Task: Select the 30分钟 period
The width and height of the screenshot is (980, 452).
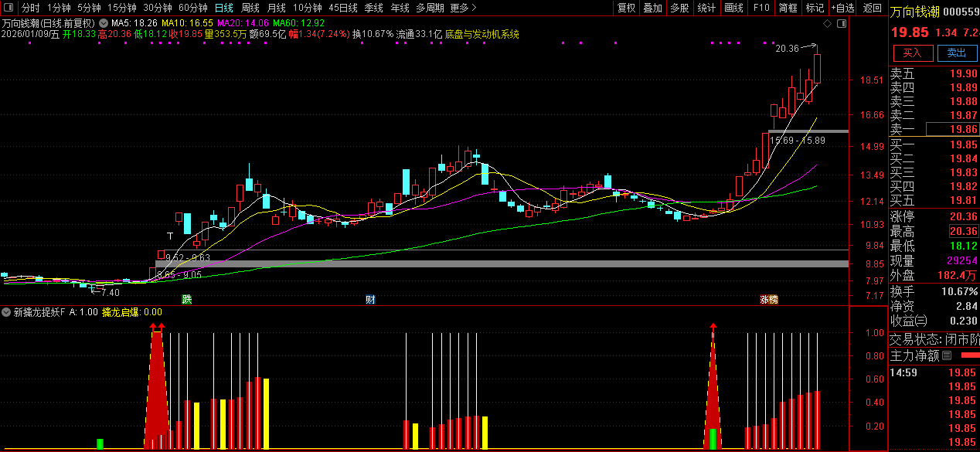Action: pos(158,8)
